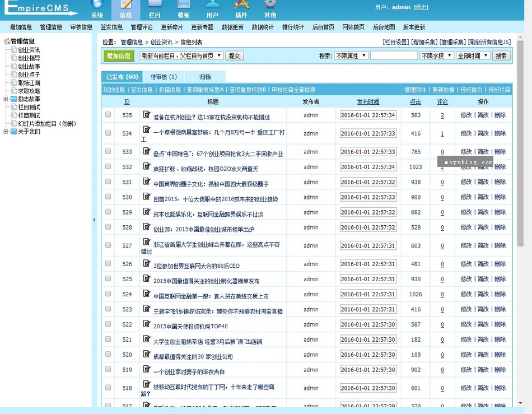The height and width of the screenshot is (414, 532).
Task: Click the 提交 button
Action: (x=235, y=55)
